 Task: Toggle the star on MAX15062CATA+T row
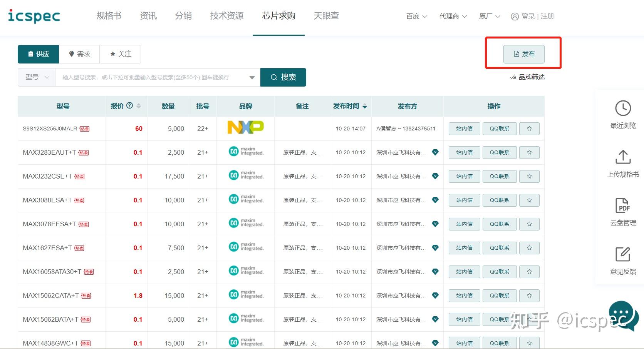529,296
